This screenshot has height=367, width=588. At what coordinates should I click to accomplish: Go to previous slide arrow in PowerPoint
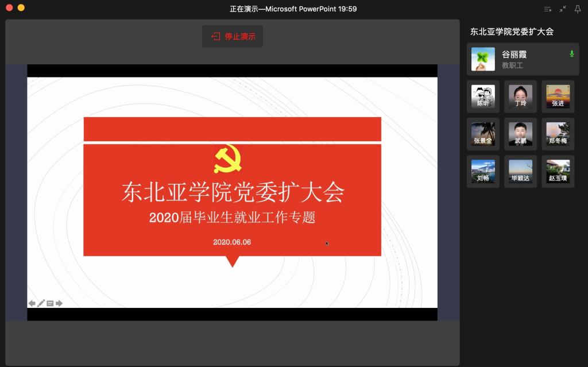pyautogui.click(x=32, y=303)
